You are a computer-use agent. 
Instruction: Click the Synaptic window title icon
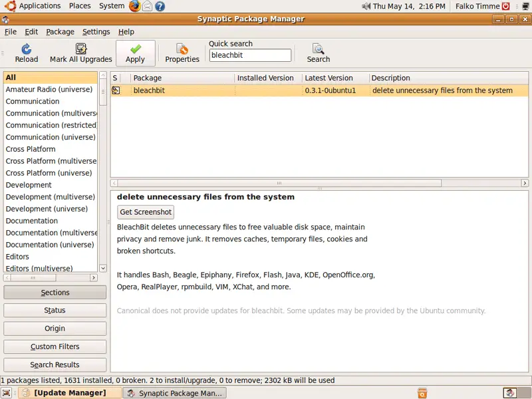pos(5,19)
